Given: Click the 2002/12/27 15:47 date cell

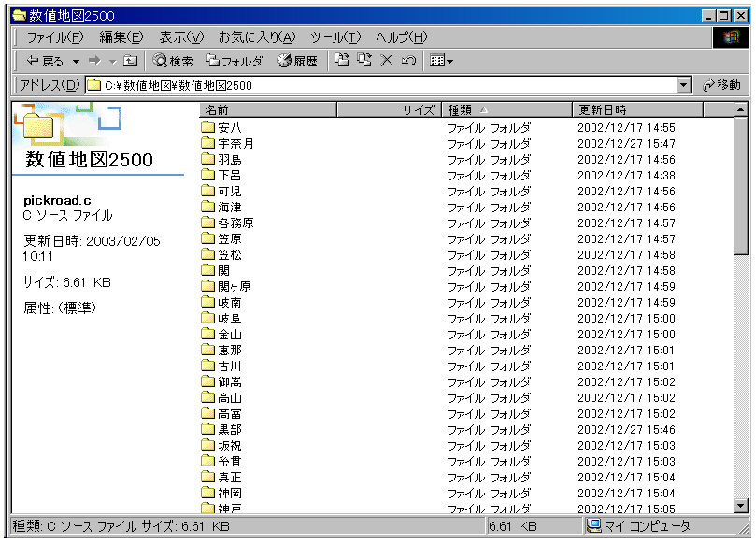Looking at the screenshot, I should click(x=626, y=143).
